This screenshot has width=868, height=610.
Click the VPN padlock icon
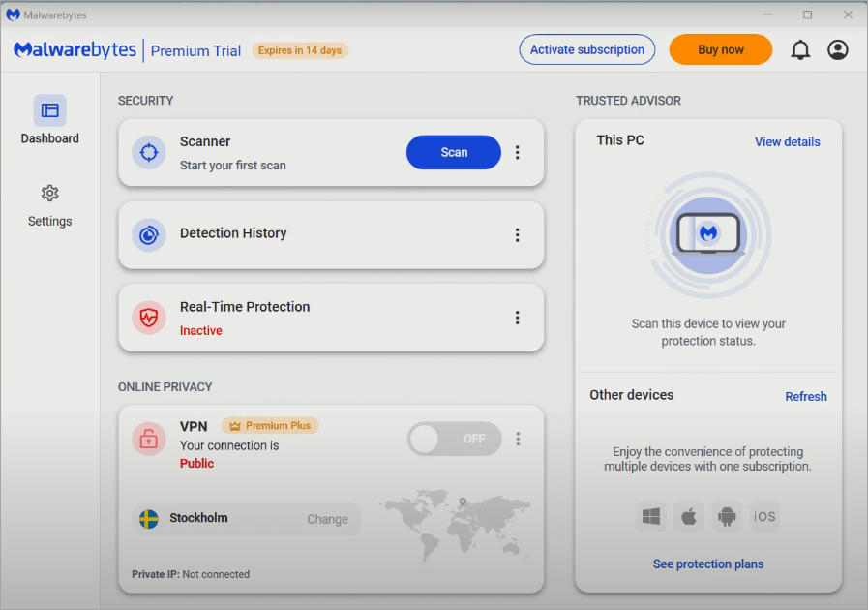[148, 438]
